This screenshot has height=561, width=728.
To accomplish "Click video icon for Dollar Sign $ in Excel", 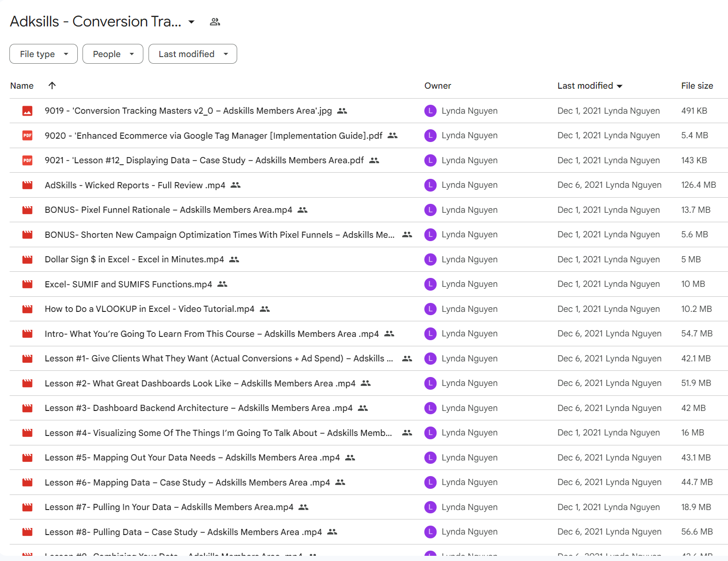I will 27,260.
